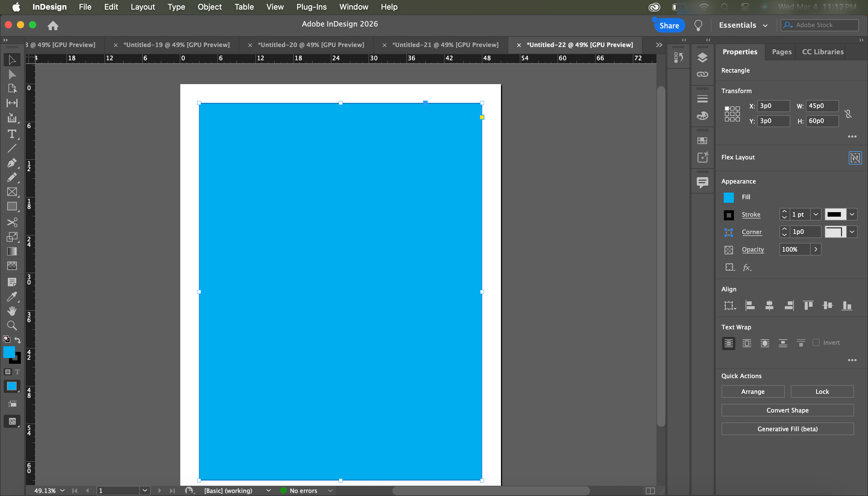The image size is (868, 496).
Task: Toggle the Flex Layout button
Action: pos(855,158)
